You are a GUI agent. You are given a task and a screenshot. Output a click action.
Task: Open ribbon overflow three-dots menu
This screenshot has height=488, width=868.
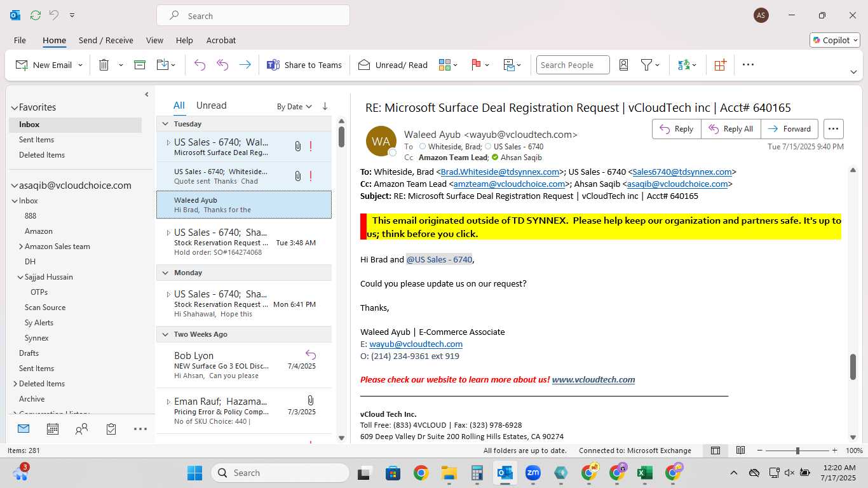(748, 65)
